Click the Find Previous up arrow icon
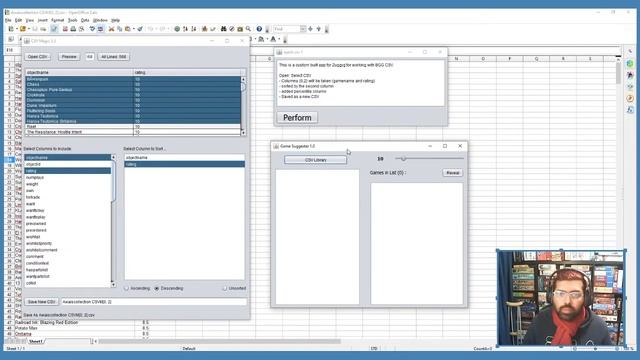The image size is (640, 360). [318, 29]
